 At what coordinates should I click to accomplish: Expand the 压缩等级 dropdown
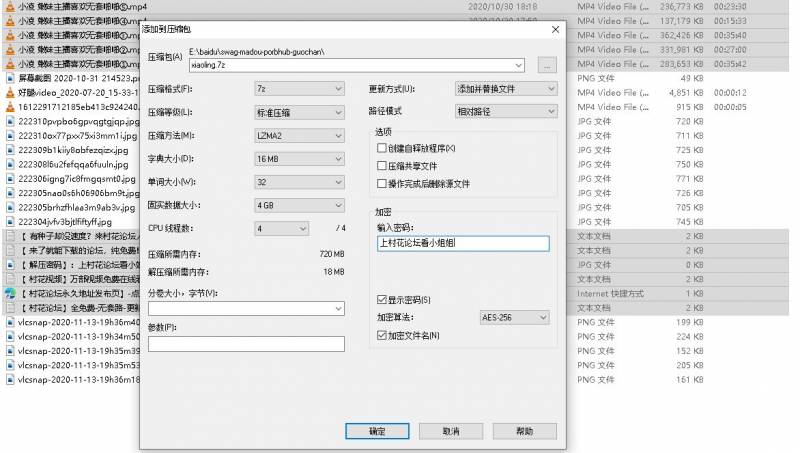pos(299,112)
